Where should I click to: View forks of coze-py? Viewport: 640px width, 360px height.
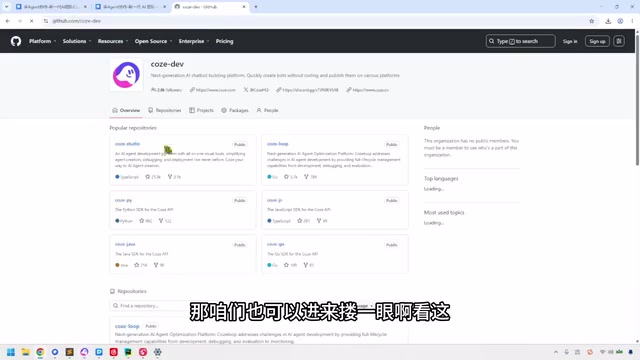tap(165, 221)
